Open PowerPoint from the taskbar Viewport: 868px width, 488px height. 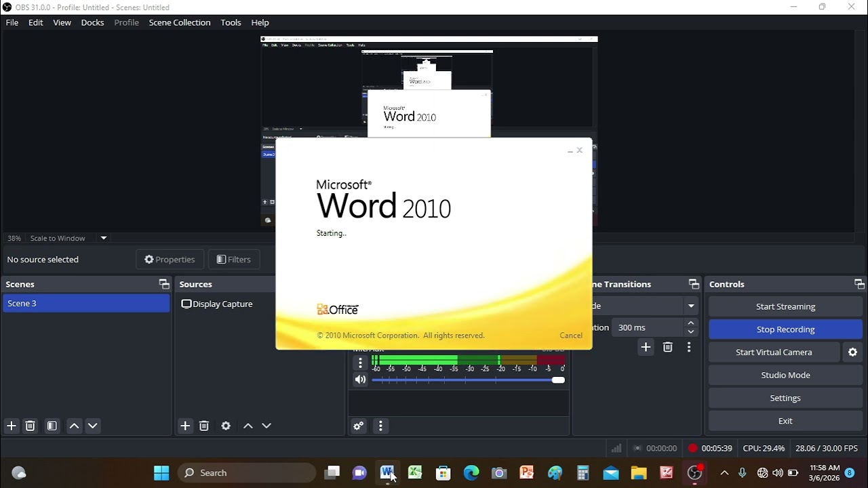(527, 473)
